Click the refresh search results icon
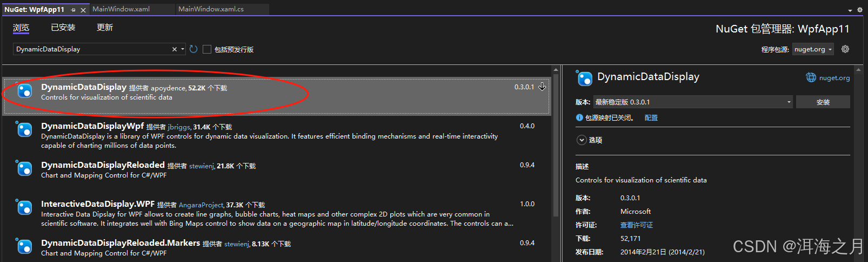The image size is (868, 262). [x=193, y=49]
